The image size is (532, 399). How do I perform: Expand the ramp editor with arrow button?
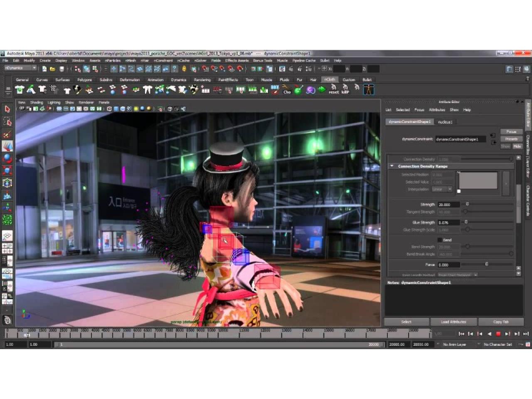coord(506,183)
